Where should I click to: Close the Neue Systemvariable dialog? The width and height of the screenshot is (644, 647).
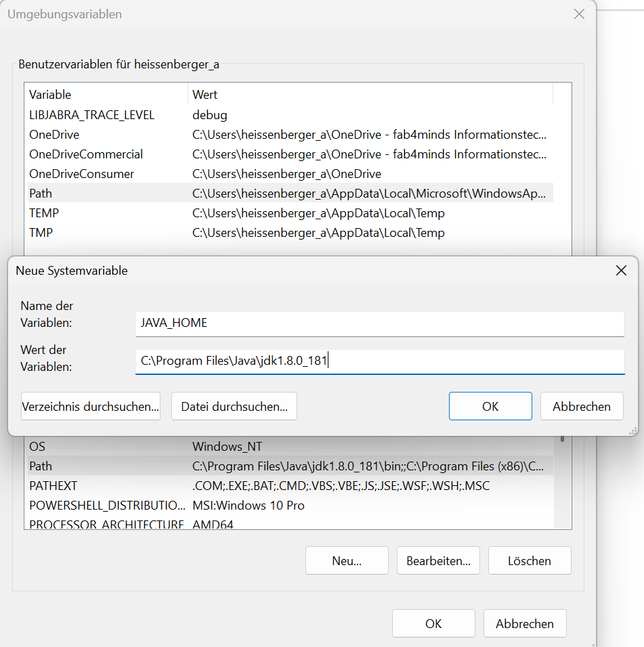[x=620, y=271]
